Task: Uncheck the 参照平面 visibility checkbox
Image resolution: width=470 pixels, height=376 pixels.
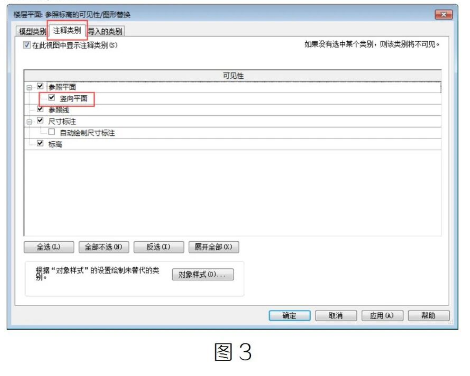Action: pyautogui.click(x=40, y=87)
